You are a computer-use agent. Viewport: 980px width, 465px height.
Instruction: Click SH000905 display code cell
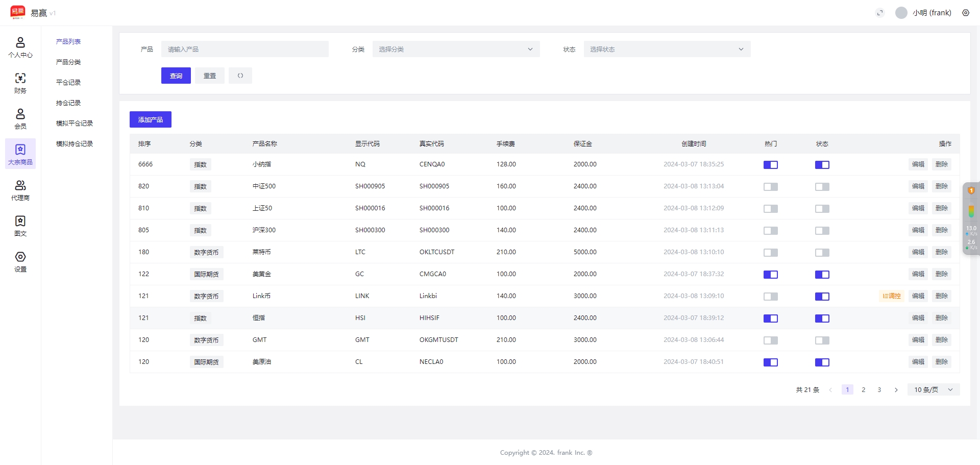pyautogui.click(x=370, y=186)
